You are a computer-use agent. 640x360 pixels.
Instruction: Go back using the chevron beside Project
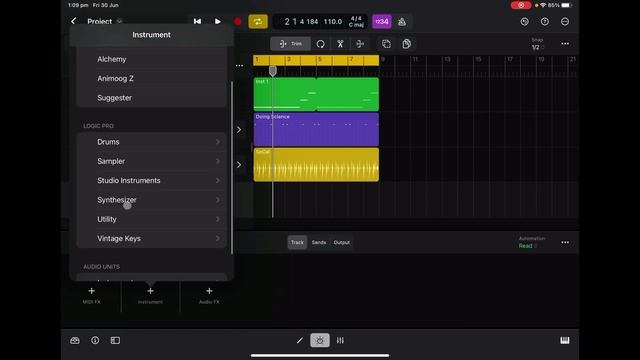tap(73, 21)
